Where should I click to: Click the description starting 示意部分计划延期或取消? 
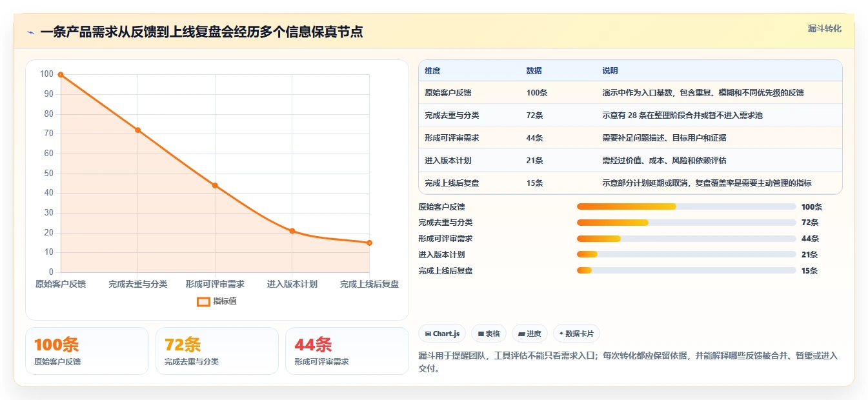click(707, 183)
